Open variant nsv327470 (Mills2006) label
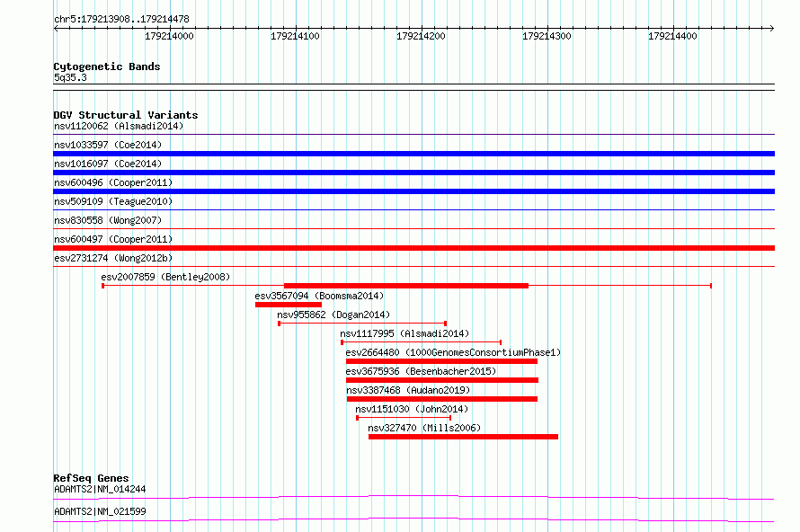The width and height of the screenshot is (800, 532). click(424, 428)
